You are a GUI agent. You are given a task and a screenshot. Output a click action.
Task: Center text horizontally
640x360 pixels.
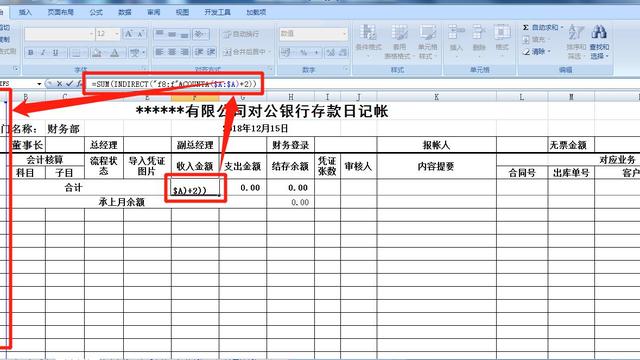point(172,52)
